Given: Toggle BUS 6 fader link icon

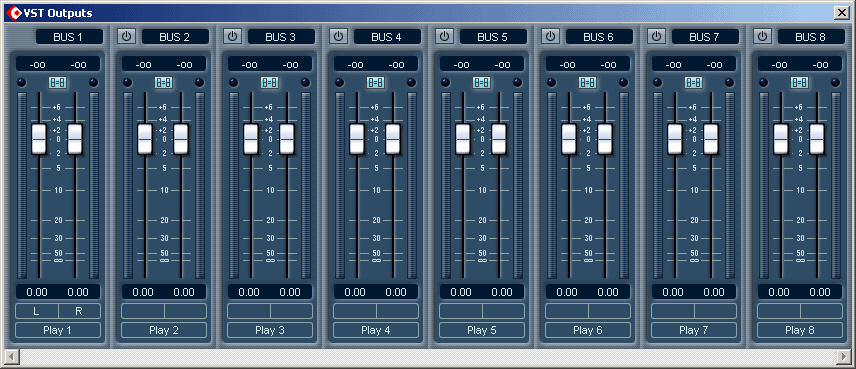Looking at the screenshot, I should [x=587, y=82].
